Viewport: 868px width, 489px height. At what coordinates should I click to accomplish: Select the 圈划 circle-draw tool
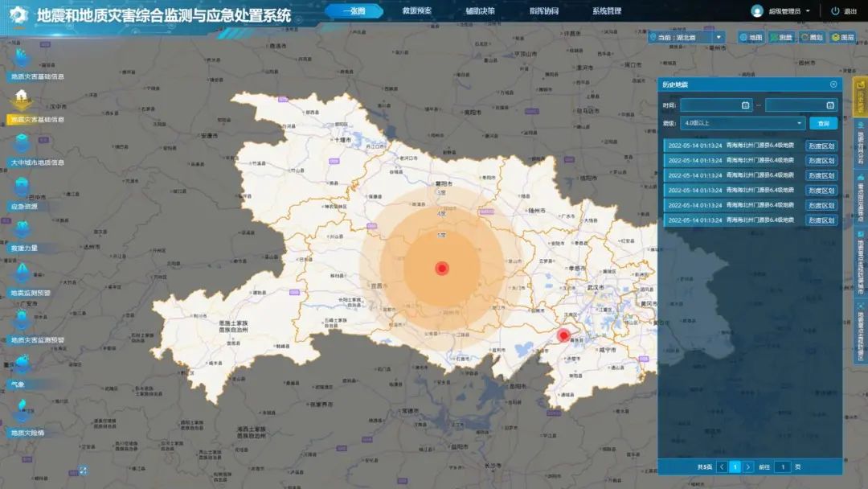(812, 37)
